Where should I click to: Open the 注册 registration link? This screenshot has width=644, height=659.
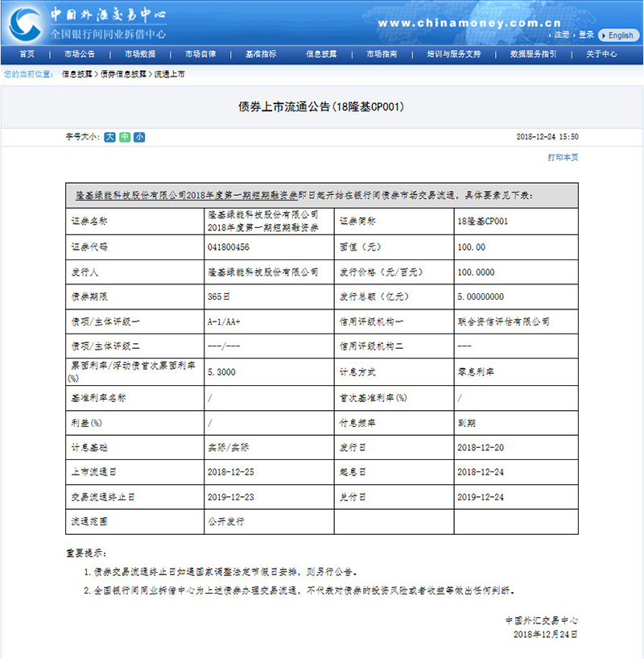pos(561,35)
